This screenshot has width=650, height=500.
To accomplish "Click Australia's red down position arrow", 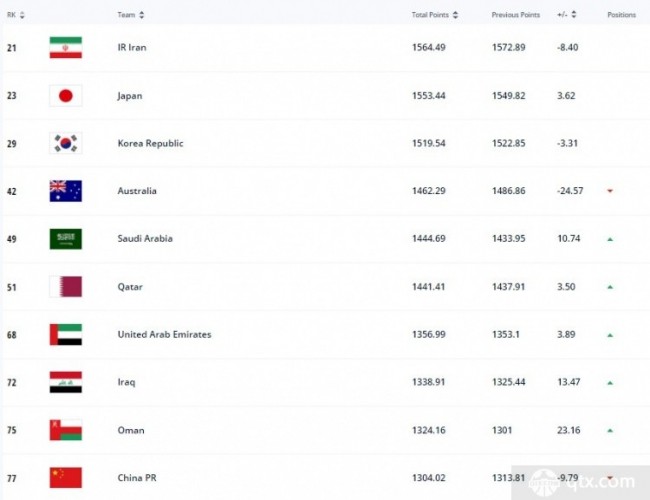I will pyautogui.click(x=610, y=191).
